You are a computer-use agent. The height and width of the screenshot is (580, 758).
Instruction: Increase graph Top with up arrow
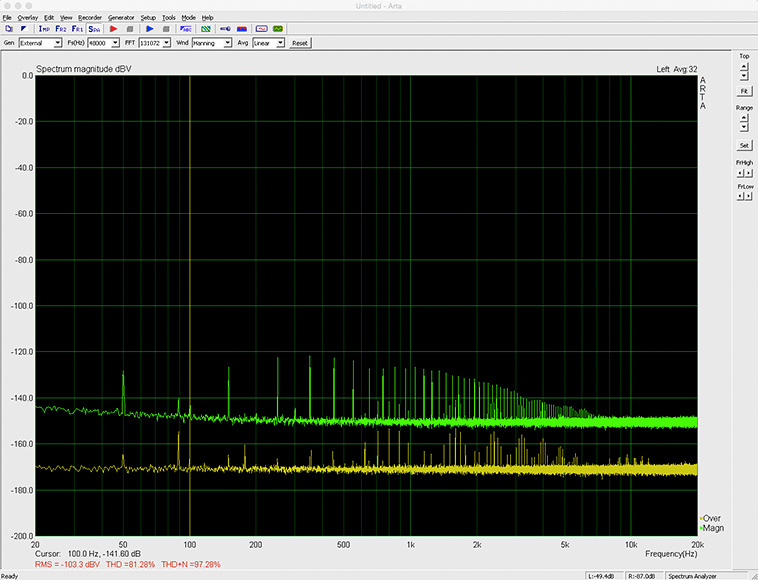(x=744, y=66)
